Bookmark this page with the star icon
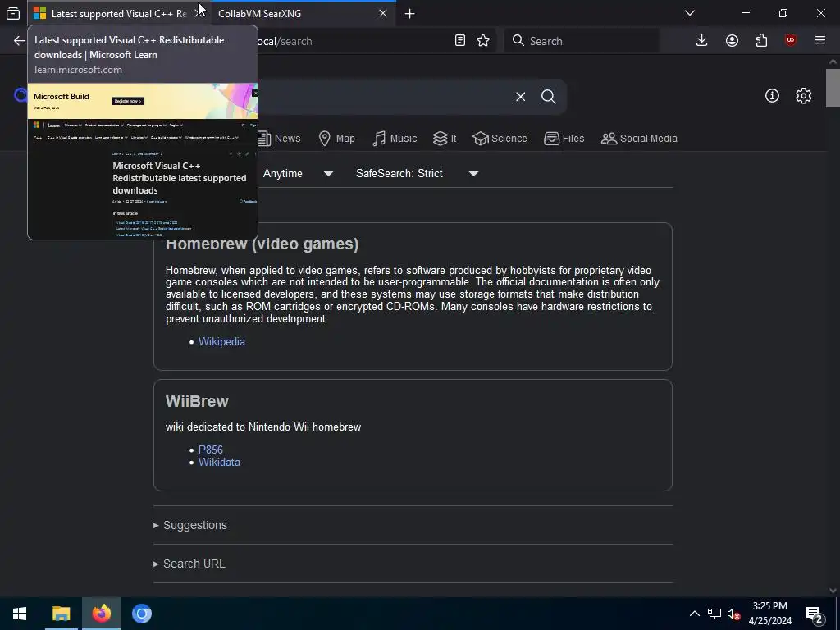 pos(483,41)
